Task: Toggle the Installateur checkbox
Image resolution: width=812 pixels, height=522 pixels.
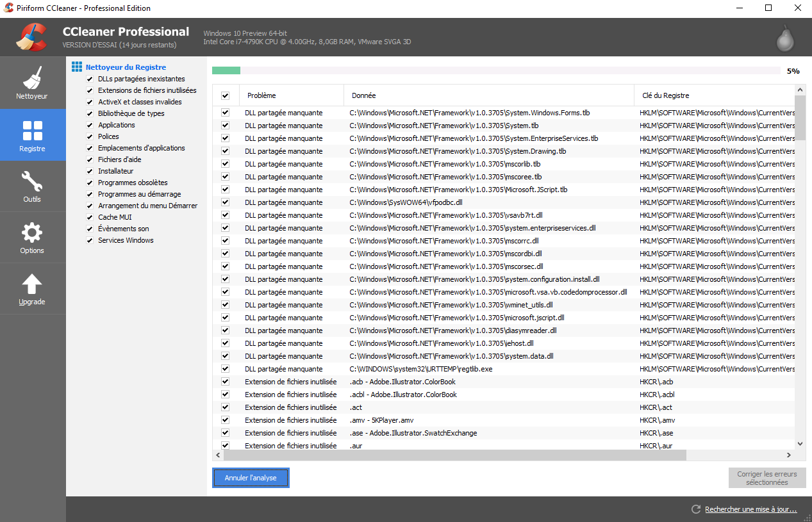Action: pos(90,171)
